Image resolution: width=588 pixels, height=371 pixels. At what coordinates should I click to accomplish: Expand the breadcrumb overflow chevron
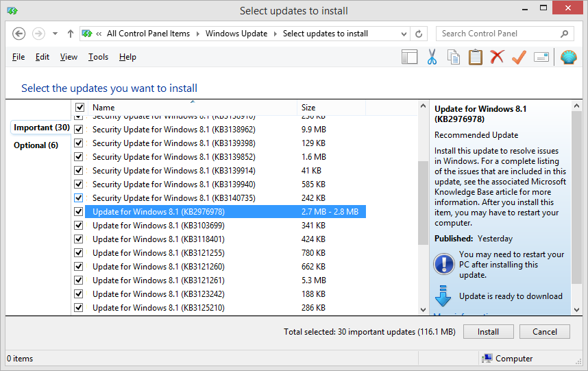point(99,34)
